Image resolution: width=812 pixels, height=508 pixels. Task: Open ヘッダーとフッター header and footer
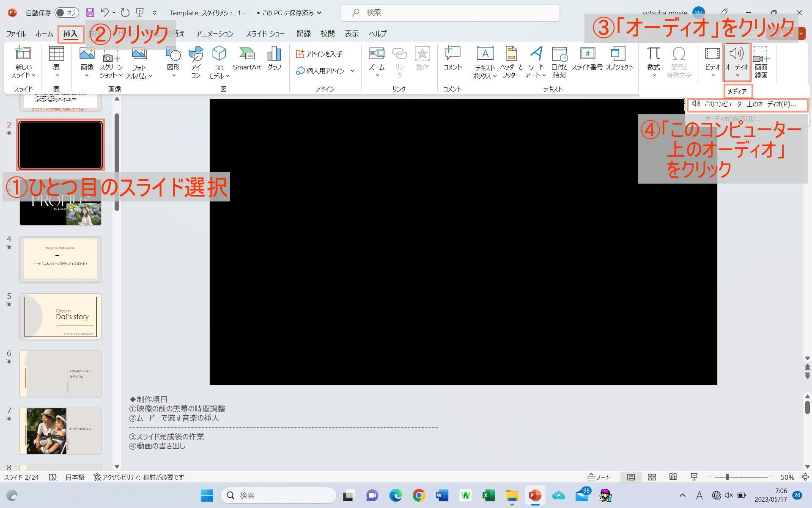[511, 63]
